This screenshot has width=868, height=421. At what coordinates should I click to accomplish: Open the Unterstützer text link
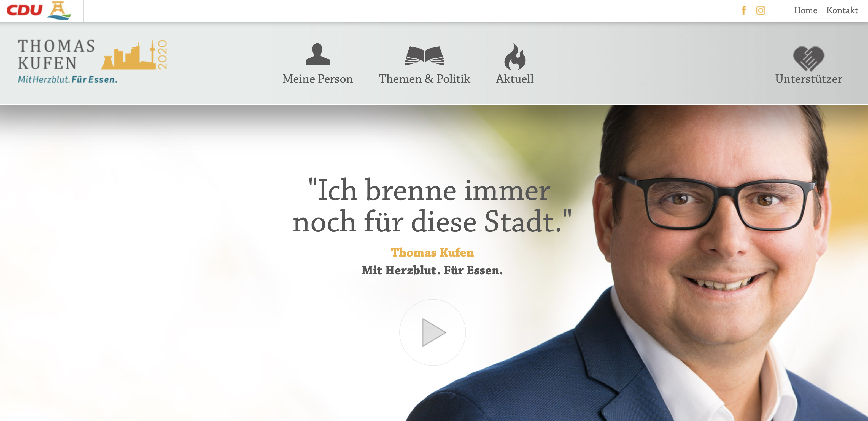pyautogui.click(x=808, y=79)
